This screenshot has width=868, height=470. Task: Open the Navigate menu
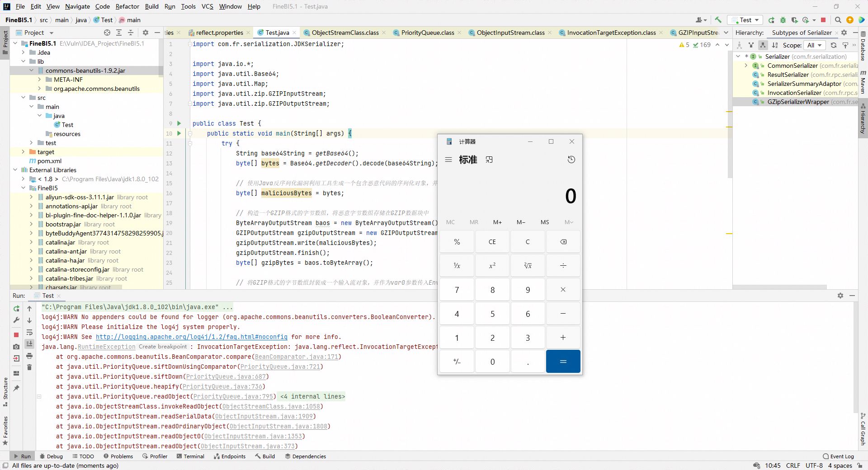77,6
